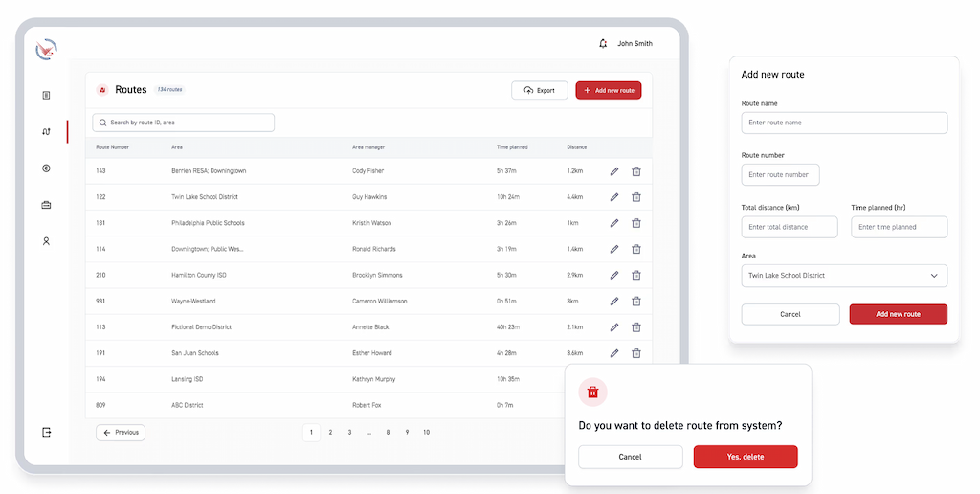980x494 pixels.
Task: Open the user profile sidebar icon
Action: [x=46, y=241]
